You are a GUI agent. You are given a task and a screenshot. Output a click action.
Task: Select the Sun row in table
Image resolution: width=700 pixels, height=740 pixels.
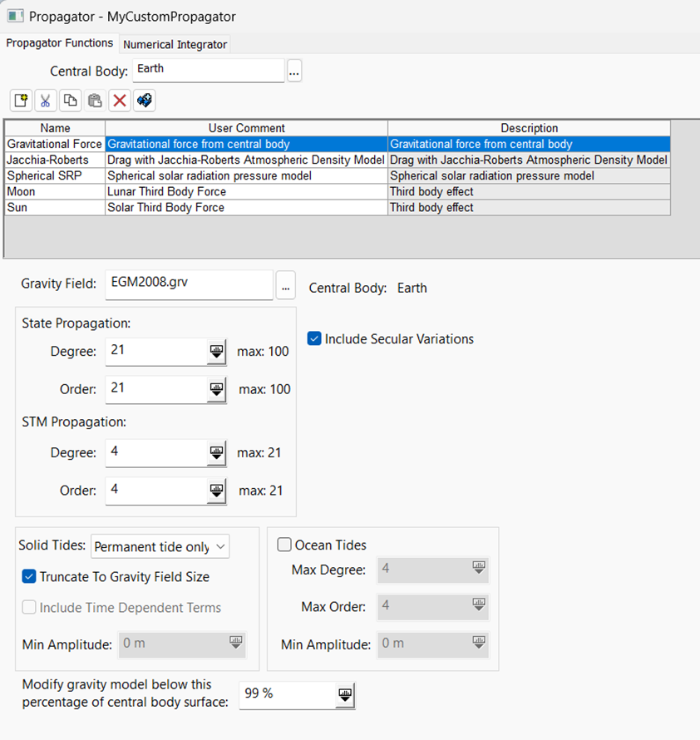(55, 208)
